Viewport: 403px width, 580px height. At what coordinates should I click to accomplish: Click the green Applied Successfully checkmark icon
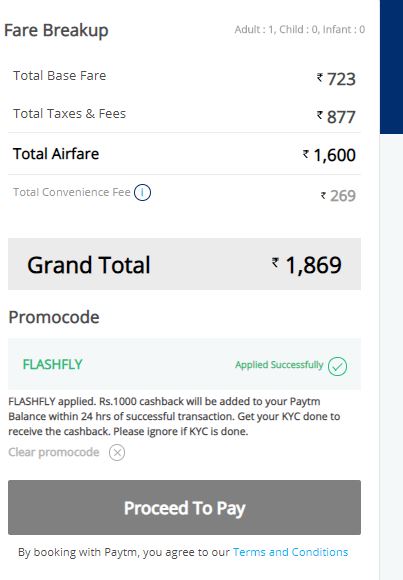click(x=337, y=366)
